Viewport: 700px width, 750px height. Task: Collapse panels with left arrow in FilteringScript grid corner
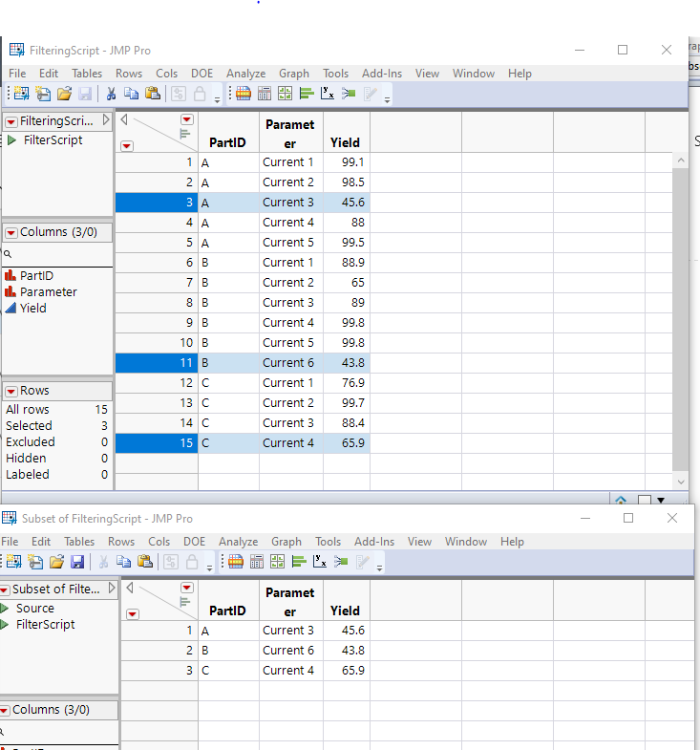click(124, 119)
